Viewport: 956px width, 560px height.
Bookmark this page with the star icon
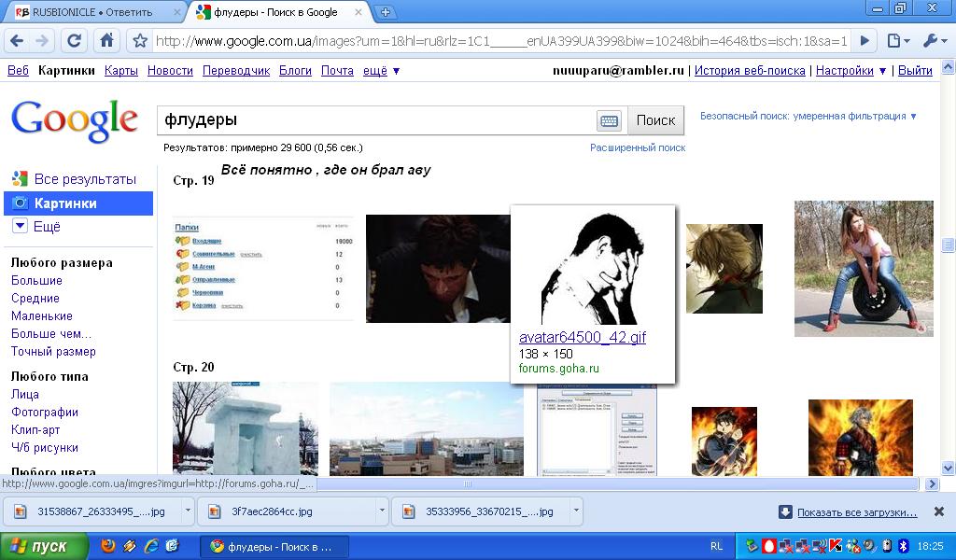140,41
